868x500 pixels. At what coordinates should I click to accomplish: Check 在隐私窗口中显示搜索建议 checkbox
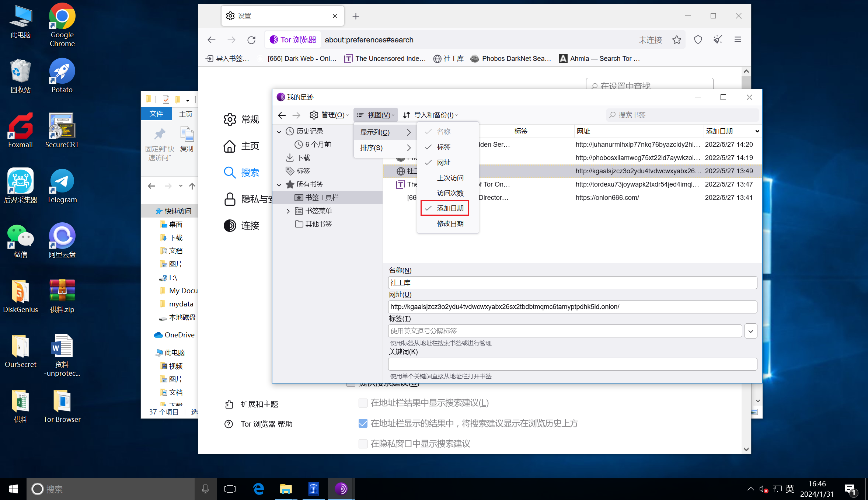[363, 444]
